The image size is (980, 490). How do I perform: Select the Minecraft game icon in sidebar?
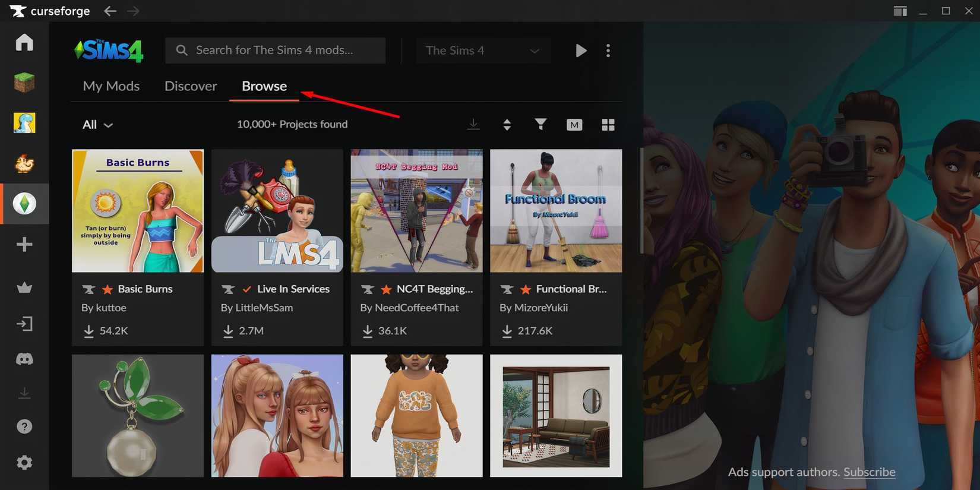click(24, 83)
